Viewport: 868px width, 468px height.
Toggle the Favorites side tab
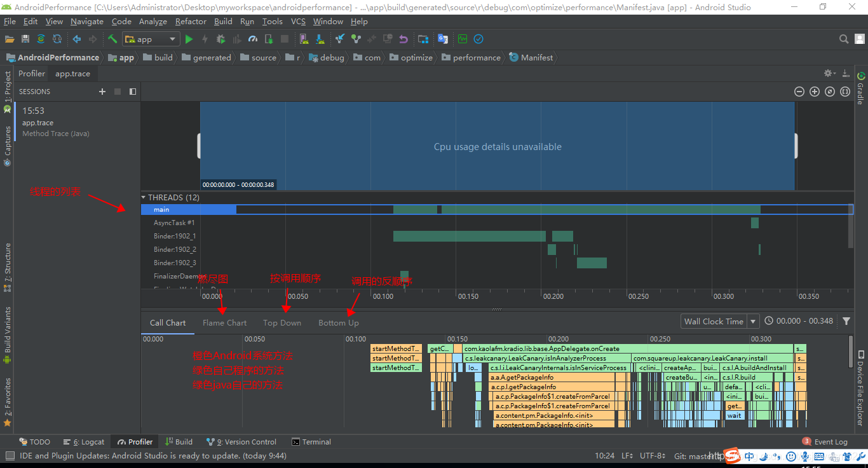8,402
